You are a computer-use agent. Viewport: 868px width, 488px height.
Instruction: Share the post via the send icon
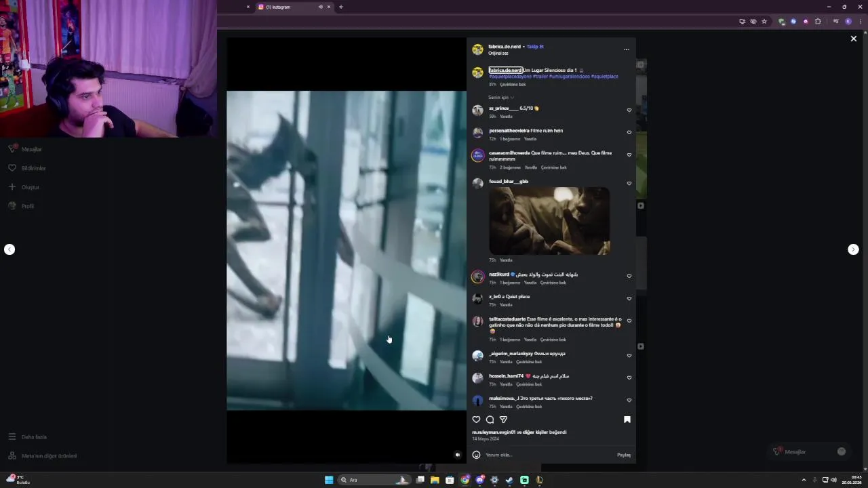coord(503,420)
